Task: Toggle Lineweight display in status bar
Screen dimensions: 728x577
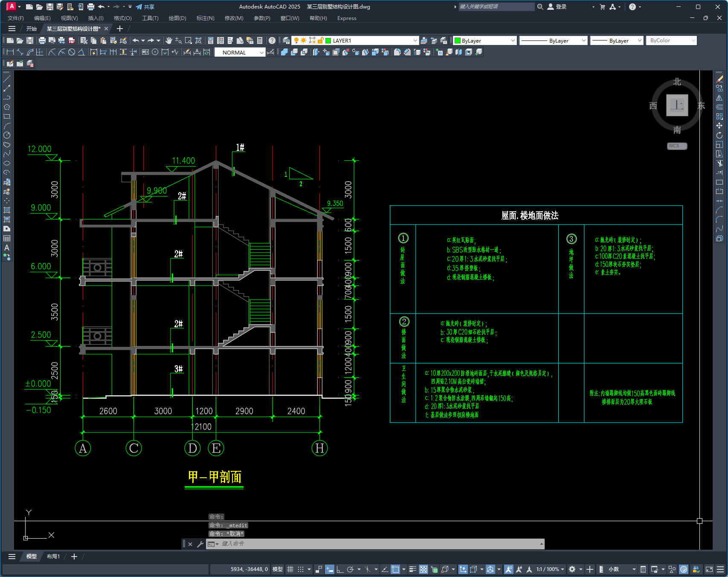Action: coord(413,569)
